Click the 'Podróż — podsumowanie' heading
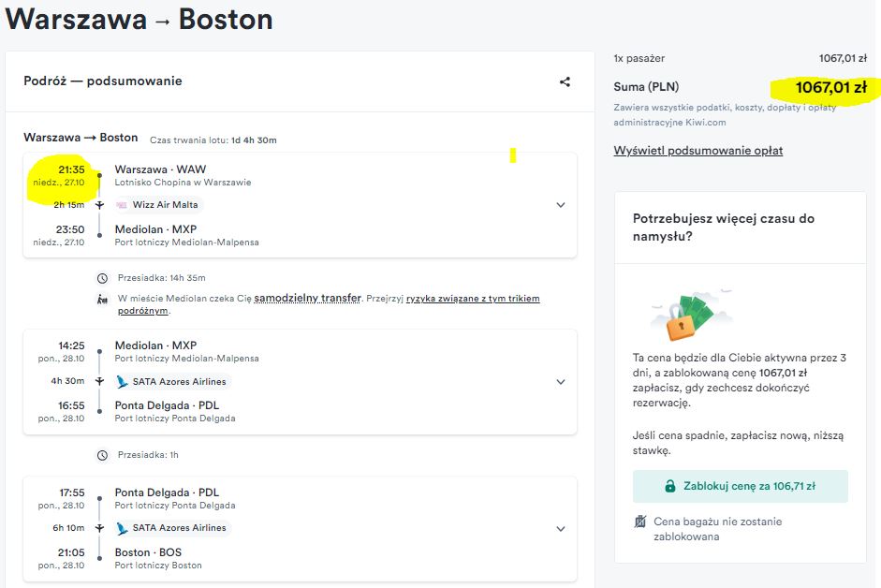The width and height of the screenshot is (881, 588). [x=103, y=81]
